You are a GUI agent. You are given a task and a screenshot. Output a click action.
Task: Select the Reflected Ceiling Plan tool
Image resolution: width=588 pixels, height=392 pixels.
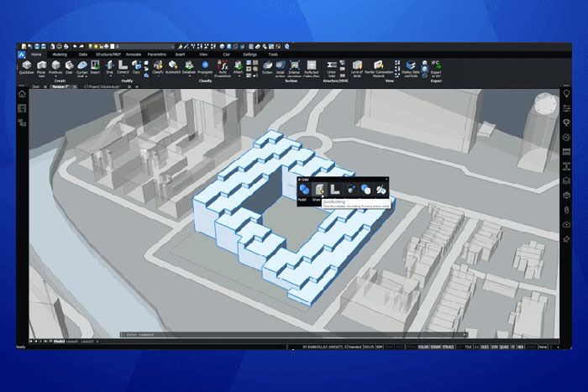(312, 69)
